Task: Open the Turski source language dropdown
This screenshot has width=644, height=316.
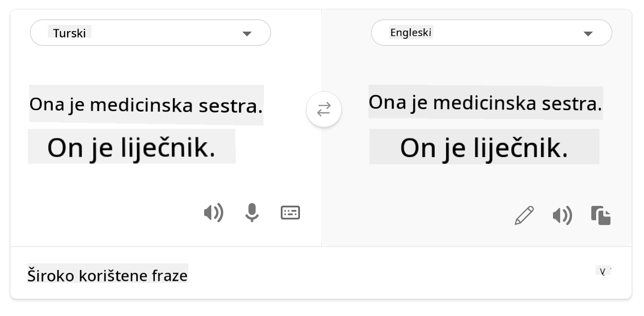Action: (x=150, y=33)
